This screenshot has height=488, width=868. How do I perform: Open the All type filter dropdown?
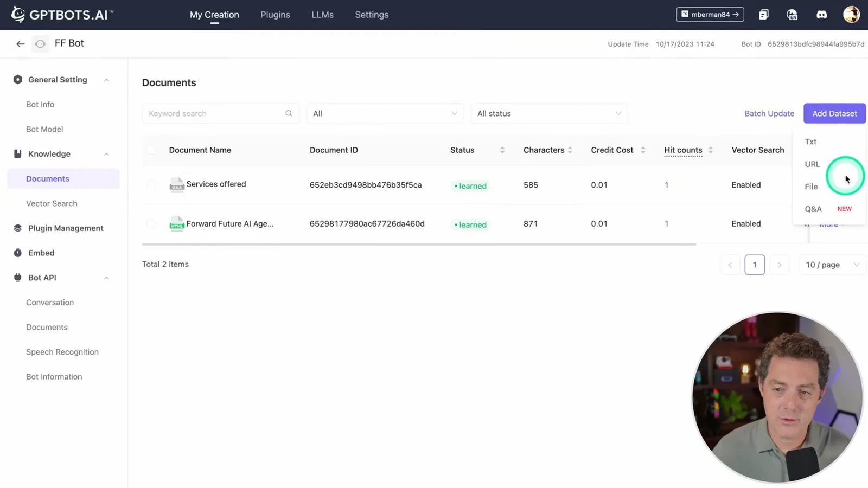[385, 113]
